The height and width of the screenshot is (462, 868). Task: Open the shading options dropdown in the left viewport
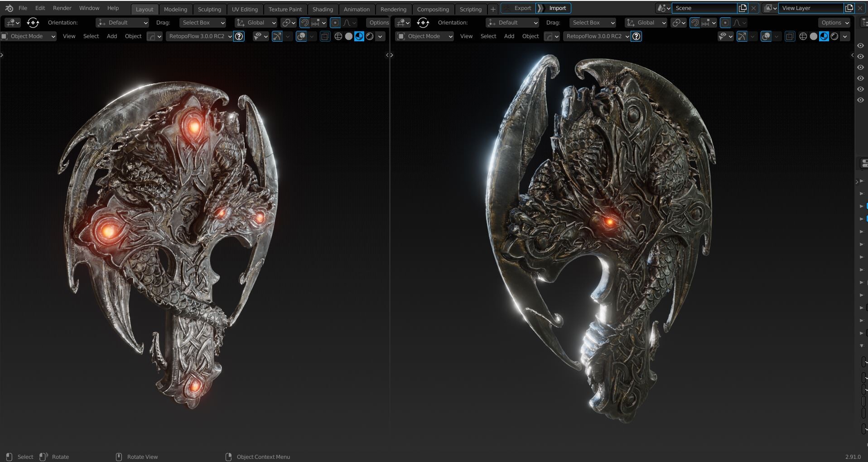[380, 36]
